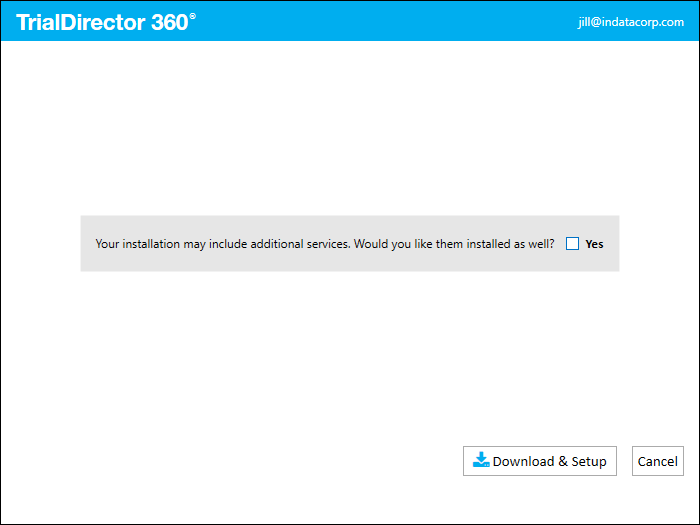Click the blue header bar
700x525 pixels.
pos(350,21)
